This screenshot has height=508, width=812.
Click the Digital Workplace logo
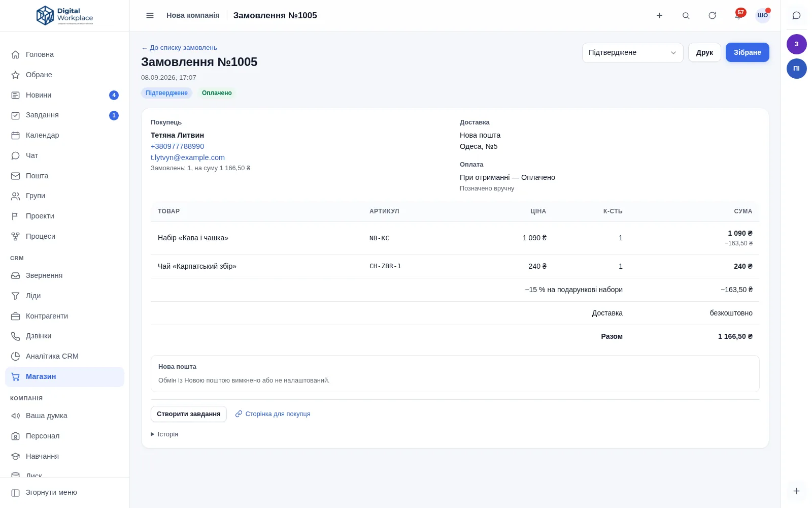(x=65, y=16)
